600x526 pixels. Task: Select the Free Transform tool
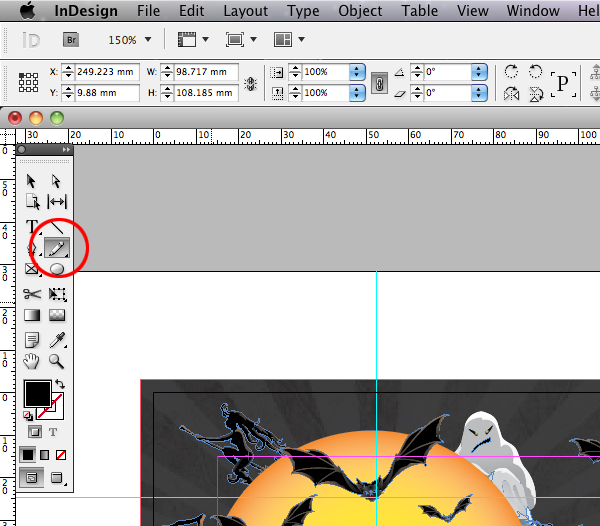click(57, 294)
